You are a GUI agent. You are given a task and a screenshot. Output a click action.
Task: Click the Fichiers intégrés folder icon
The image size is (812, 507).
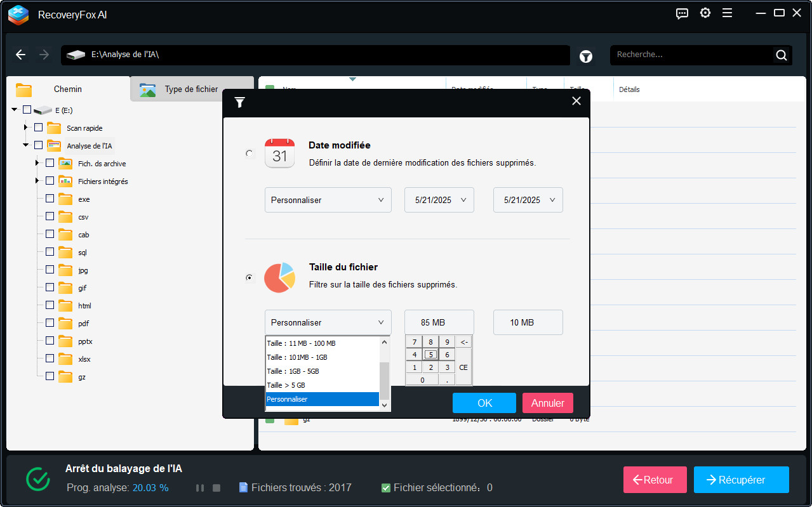[x=65, y=181]
